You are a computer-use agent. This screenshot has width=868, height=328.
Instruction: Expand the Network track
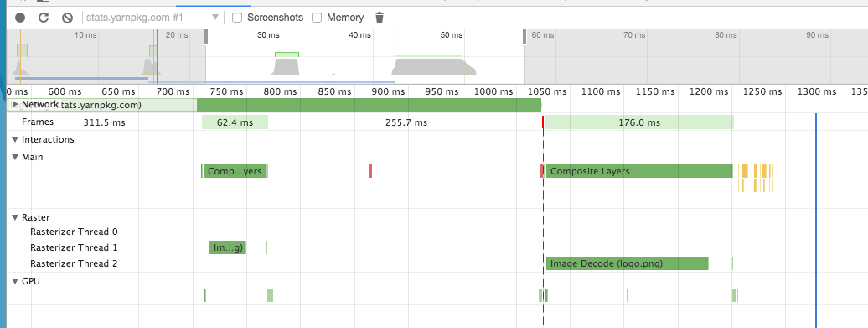15,104
